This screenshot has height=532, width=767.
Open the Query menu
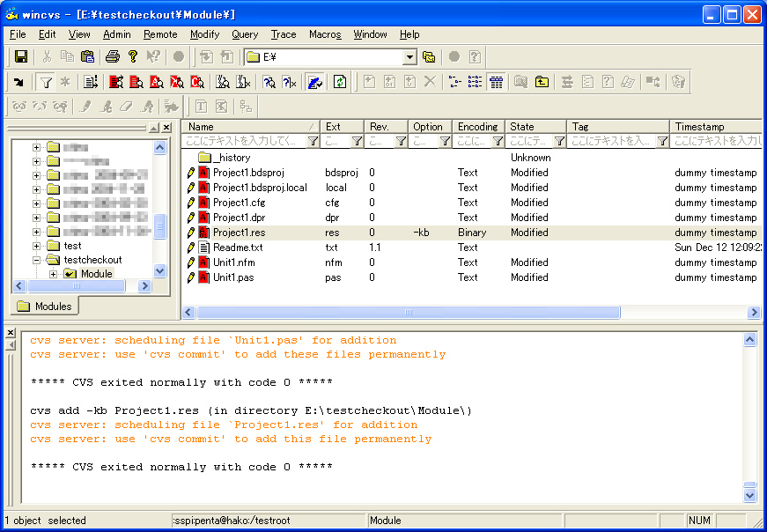coord(245,34)
